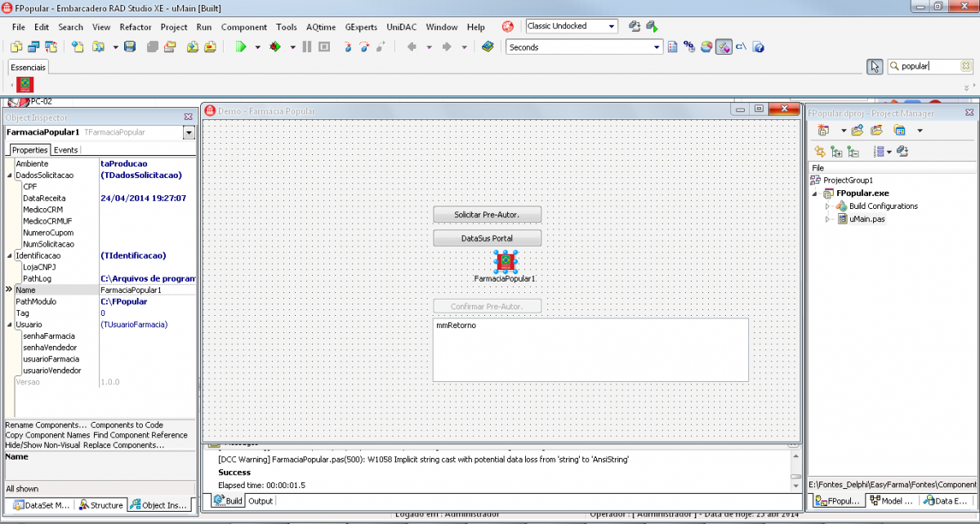
Task: Click the Trace Into step icon
Action: (348, 47)
